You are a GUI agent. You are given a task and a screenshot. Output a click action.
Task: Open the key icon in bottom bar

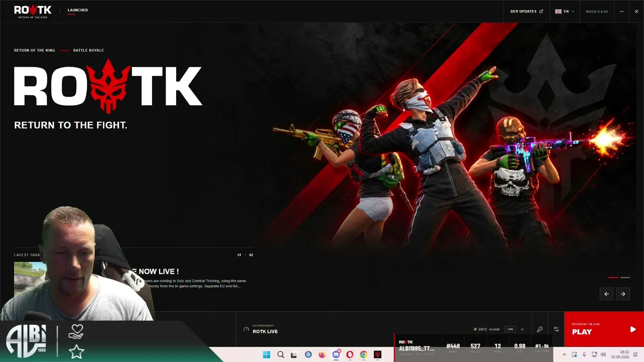(x=540, y=329)
